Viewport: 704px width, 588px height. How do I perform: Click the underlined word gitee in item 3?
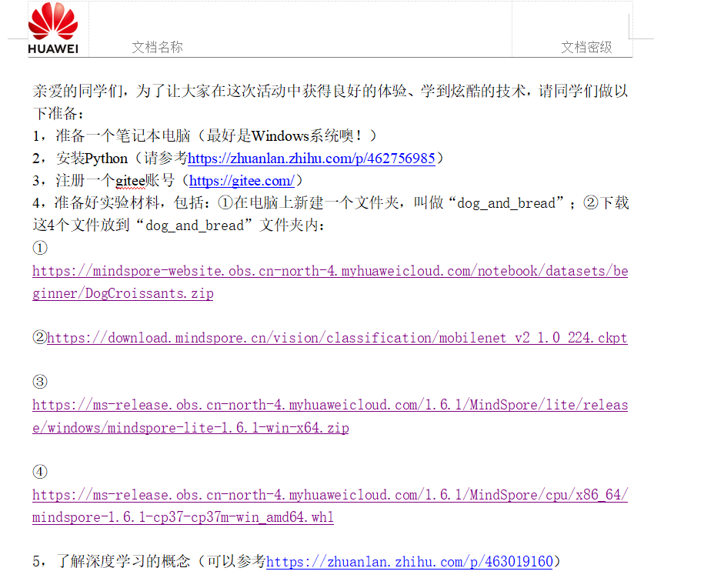click(131, 181)
